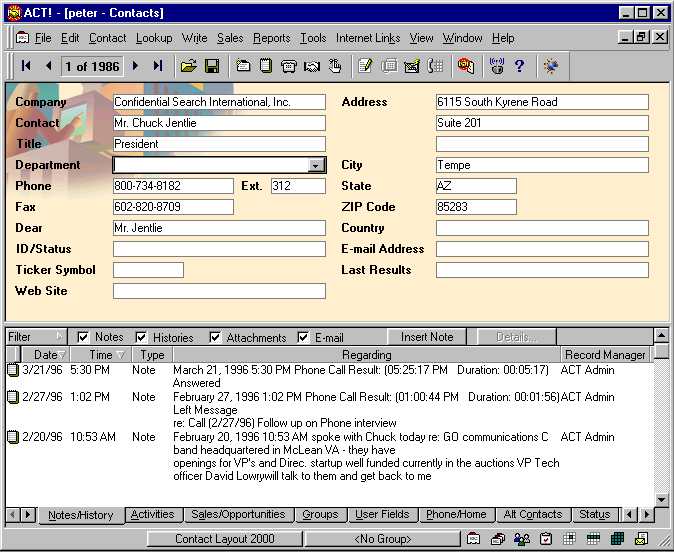Switch to the User Fields tab
The image size is (674, 552).
pos(382,514)
